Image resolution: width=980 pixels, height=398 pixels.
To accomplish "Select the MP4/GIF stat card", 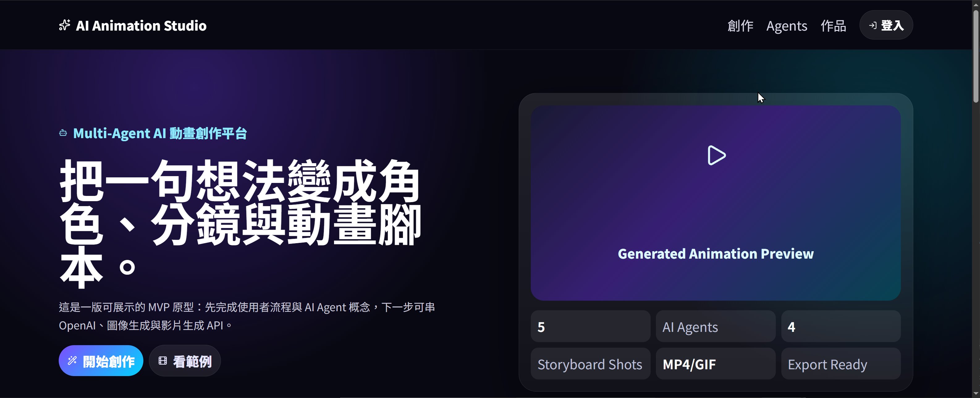I will point(716,364).
